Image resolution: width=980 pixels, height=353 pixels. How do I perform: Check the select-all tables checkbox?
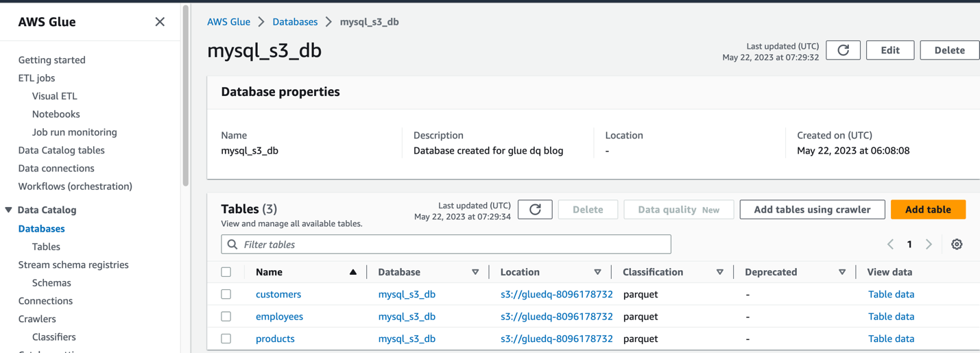pyautogui.click(x=226, y=272)
